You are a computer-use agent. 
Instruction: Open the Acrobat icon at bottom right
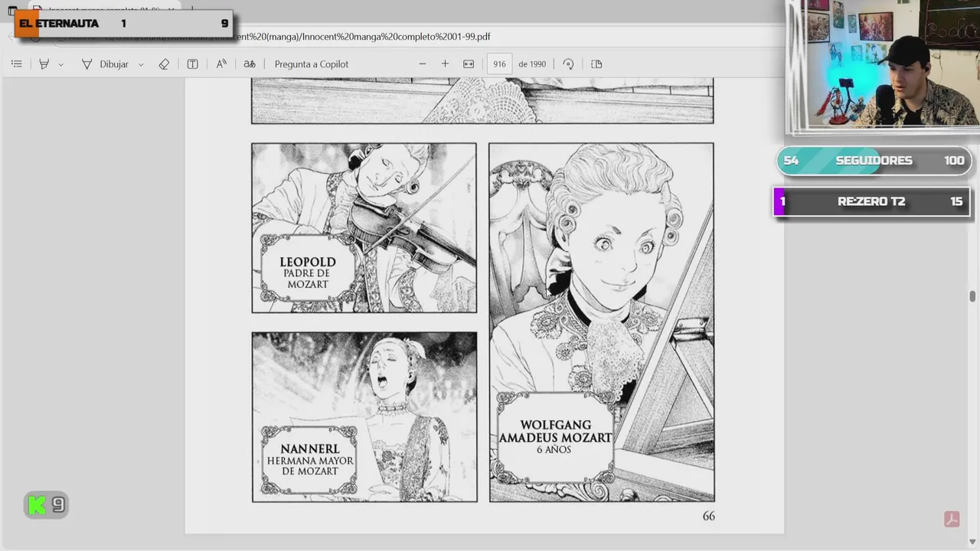tap(952, 519)
